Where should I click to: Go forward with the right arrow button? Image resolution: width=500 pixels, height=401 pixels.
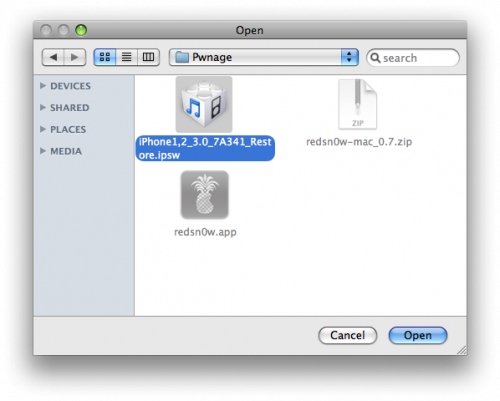[x=75, y=57]
